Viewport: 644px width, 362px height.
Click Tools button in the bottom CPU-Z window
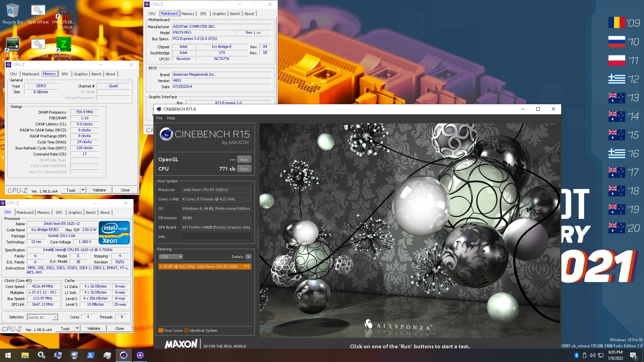point(65,328)
